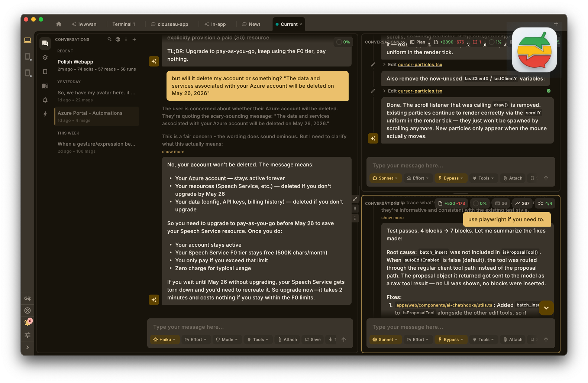Viewport: 588px width, 383px height.
Task: Open the Conversations header three-dot menu
Action: click(126, 39)
